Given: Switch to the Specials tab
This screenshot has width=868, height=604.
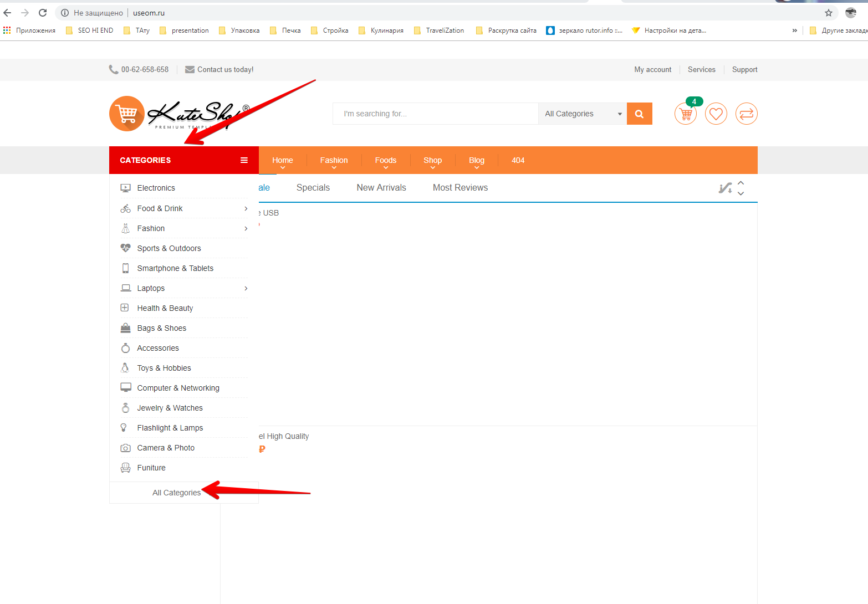Looking at the screenshot, I should (313, 188).
